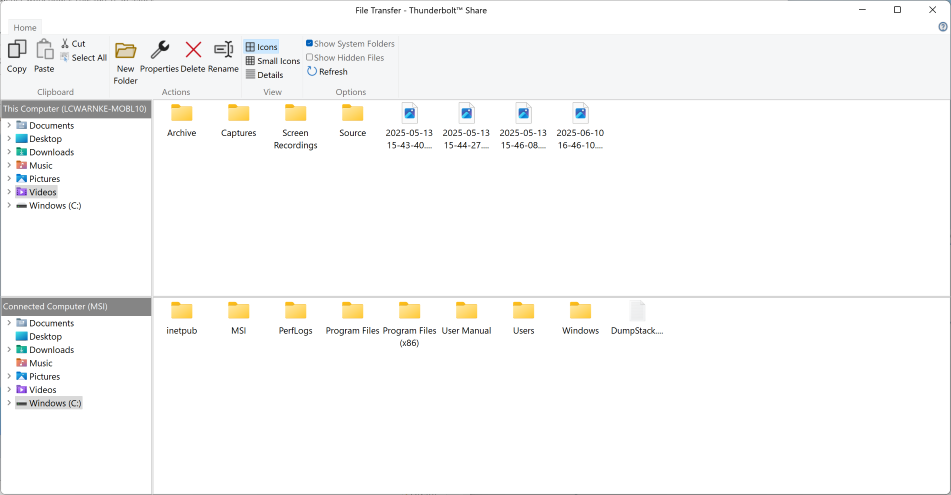Open the Home ribbon tab
Viewport: 951px width, 495px height.
25,27
